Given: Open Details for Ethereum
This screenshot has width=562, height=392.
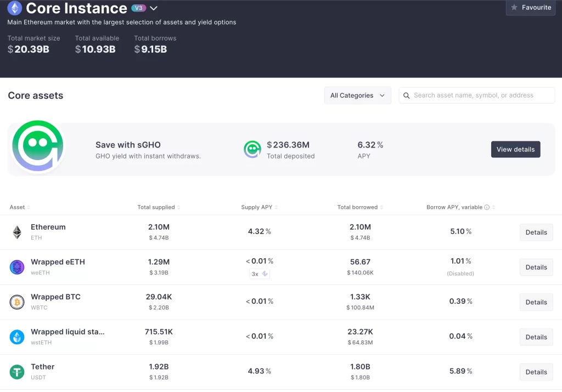Looking at the screenshot, I should [536, 232].
